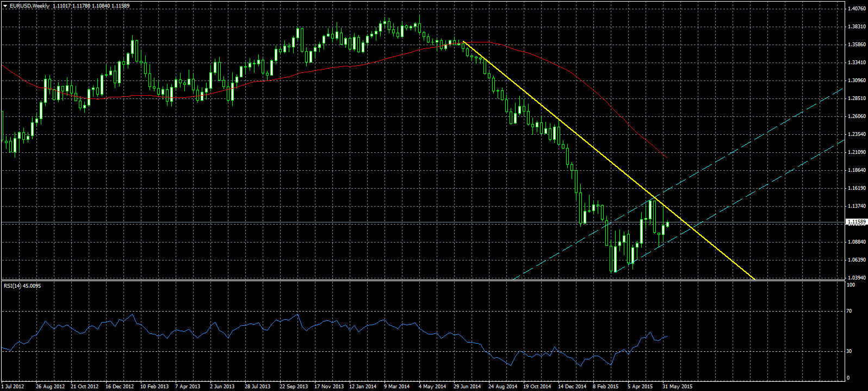Click the 31 May 2015 date label

(x=677, y=387)
